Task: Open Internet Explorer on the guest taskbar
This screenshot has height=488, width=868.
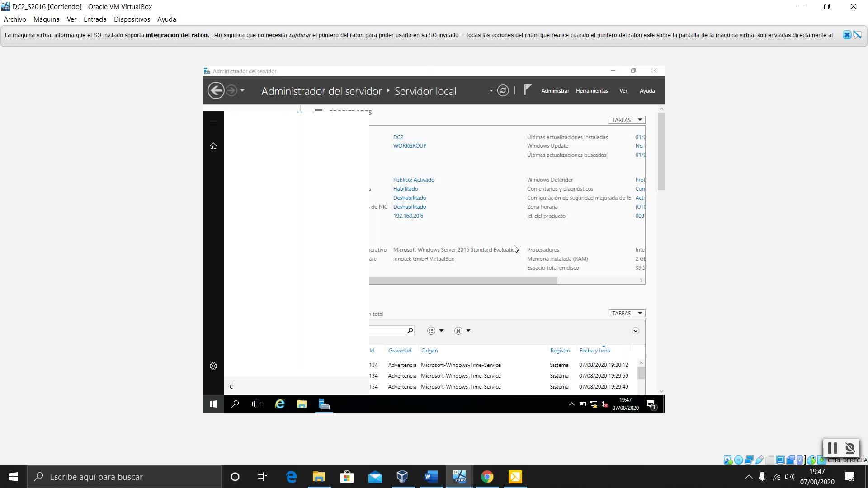Action: [x=280, y=404]
